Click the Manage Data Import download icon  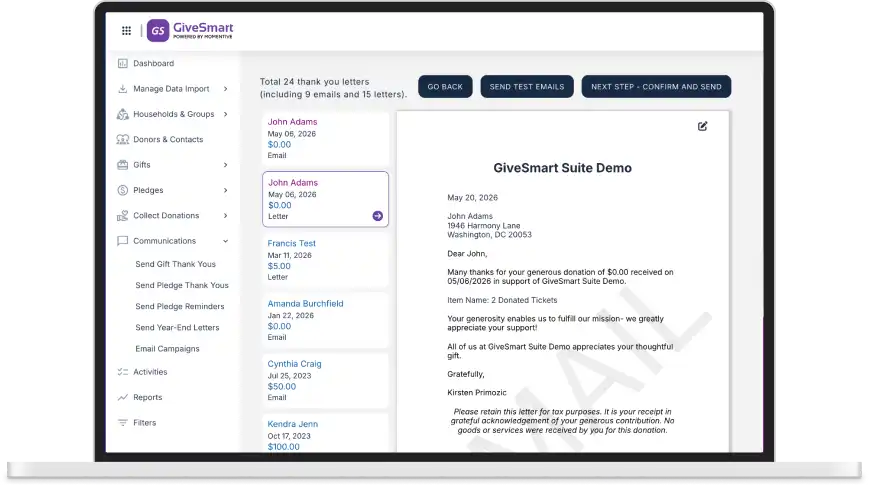(x=122, y=89)
